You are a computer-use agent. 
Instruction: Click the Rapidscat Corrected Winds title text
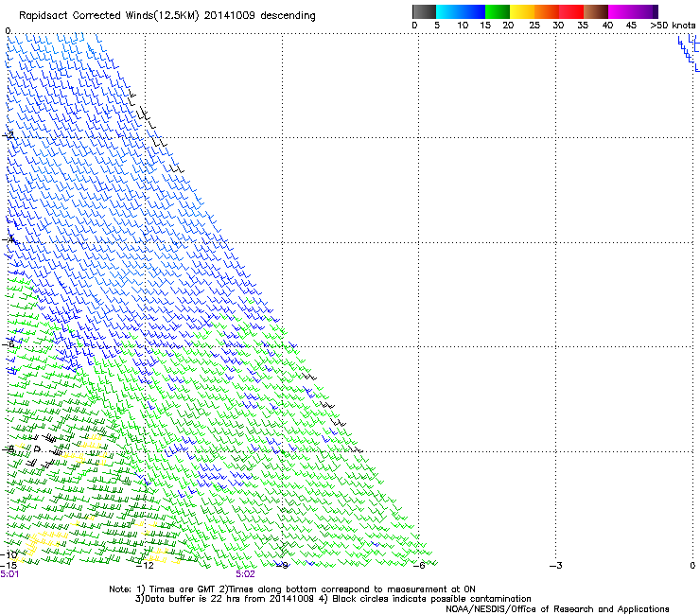tap(167, 16)
